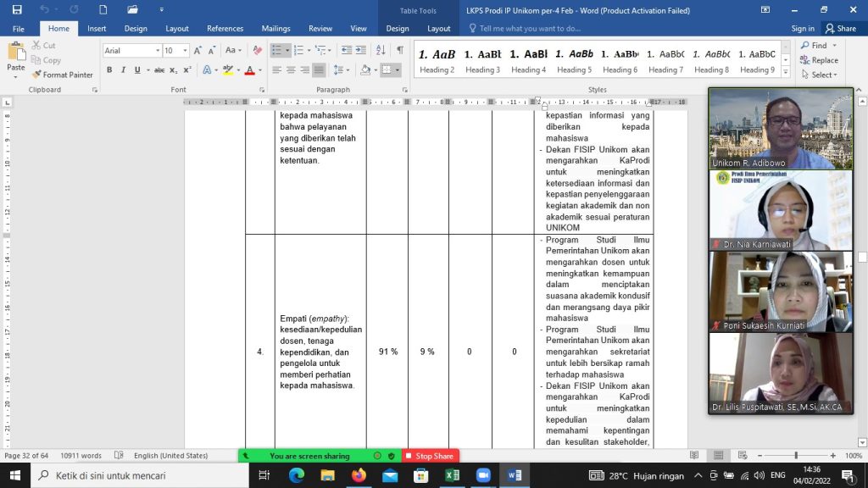The height and width of the screenshot is (488, 868).
Task: Expand the underline style dropdown arrow
Action: click(x=148, y=70)
